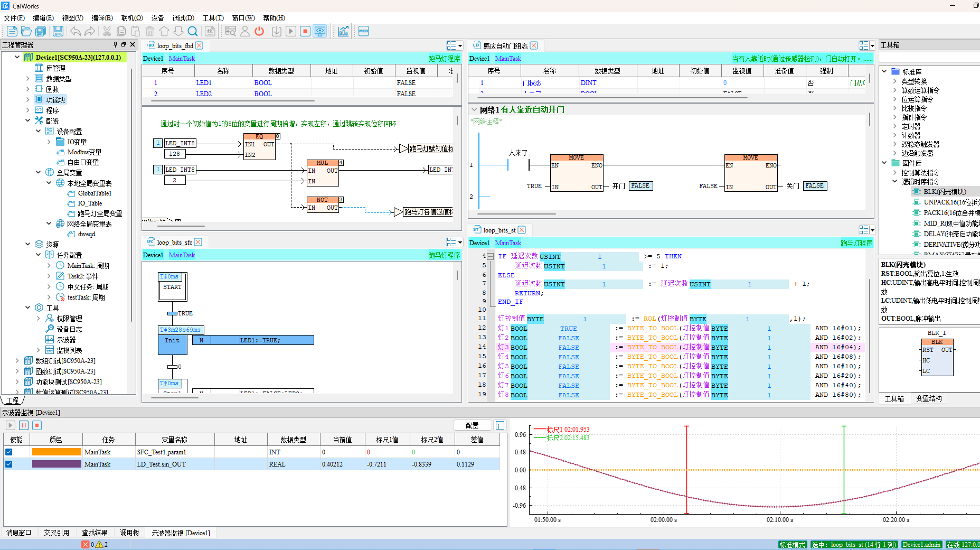
Task: Expand 定时器 in the toolbox tree
Action: pyautogui.click(x=894, y=126)
